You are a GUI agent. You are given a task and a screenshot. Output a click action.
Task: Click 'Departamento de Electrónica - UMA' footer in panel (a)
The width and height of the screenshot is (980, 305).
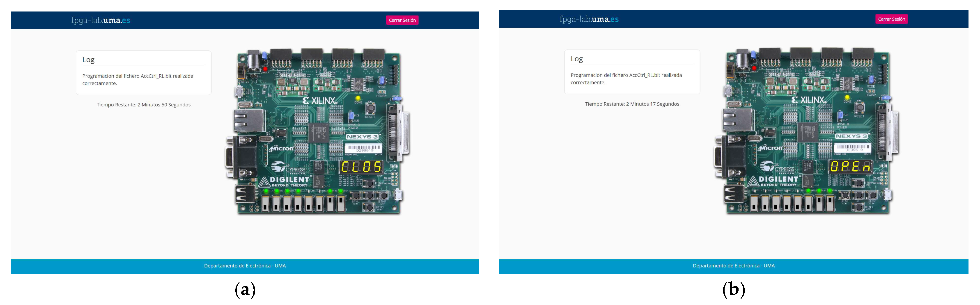[x=245, y=266]
